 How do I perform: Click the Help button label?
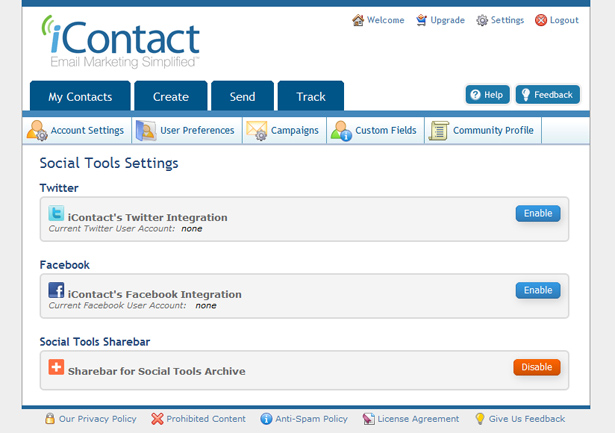[493, 95]
